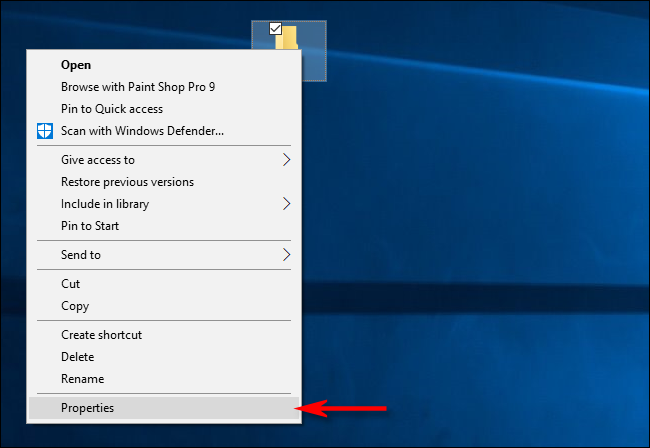
Task: Open Properties from the context menu
Action: 88,408
